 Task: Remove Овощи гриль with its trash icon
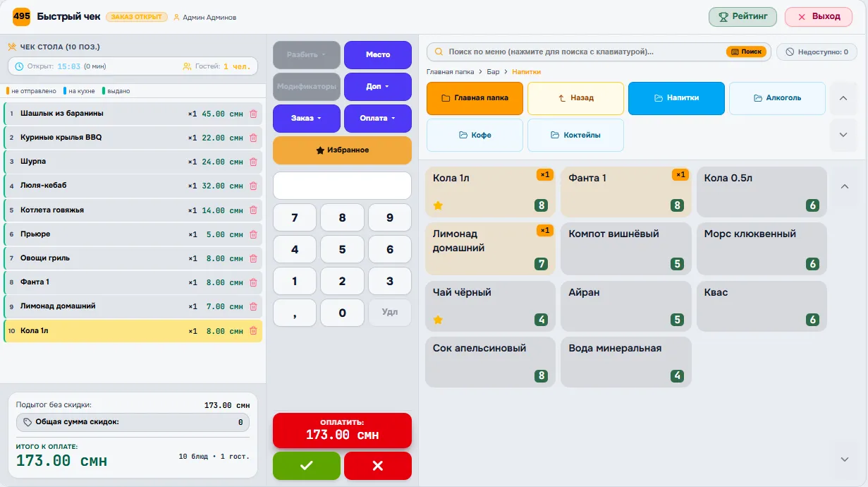coord(253,258)
